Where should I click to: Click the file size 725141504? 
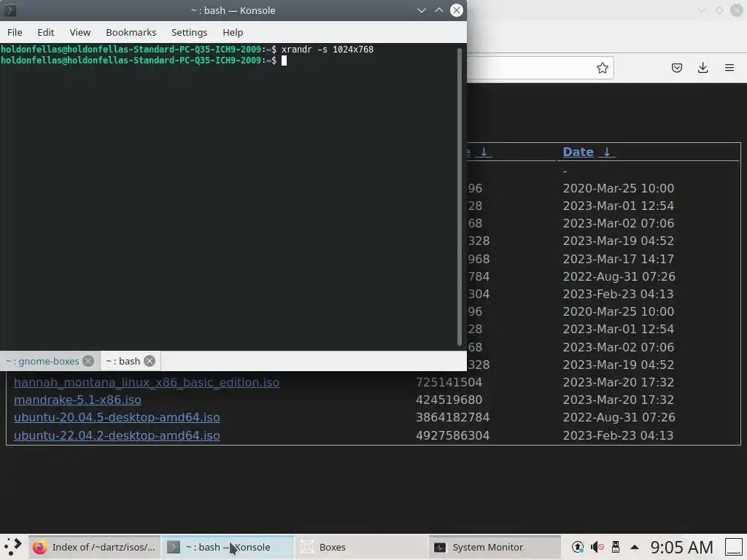point(449,382)
